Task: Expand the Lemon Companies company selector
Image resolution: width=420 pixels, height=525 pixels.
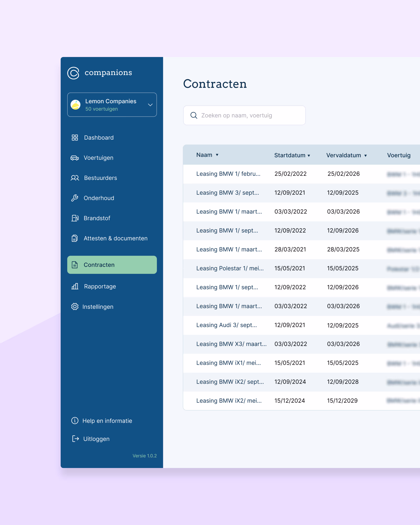Action: [x=150, y=105]
